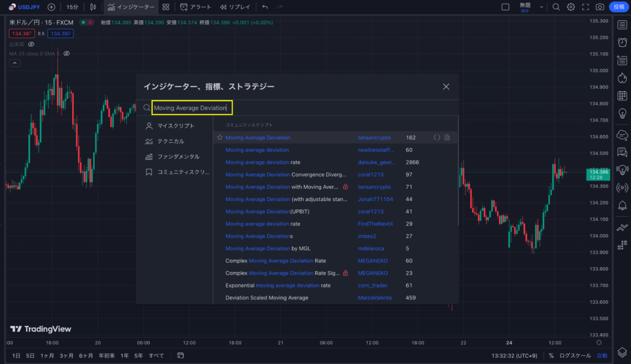Open the private chats speech icon
The height and width of the screenshot is (364, 631).
point(622,153)
